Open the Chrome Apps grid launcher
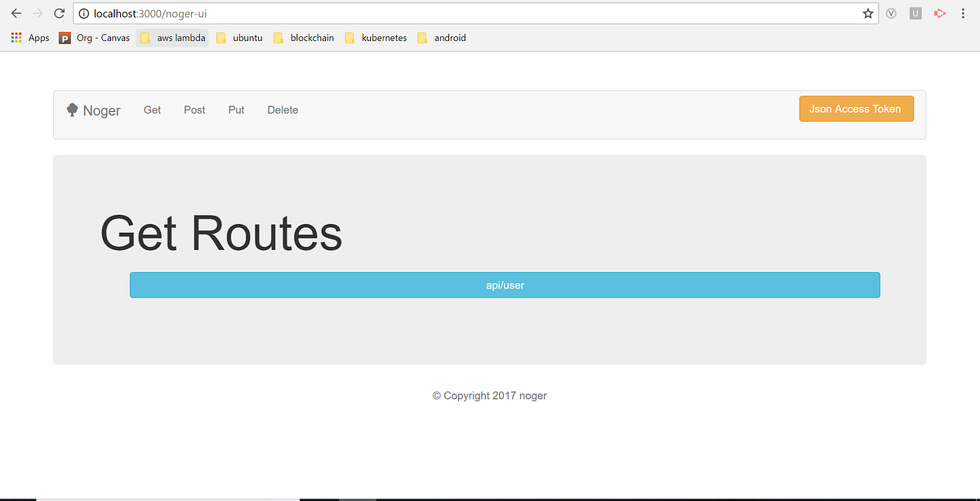The height and width of the screenshot is (501, 980). click(x=16, y=38)
